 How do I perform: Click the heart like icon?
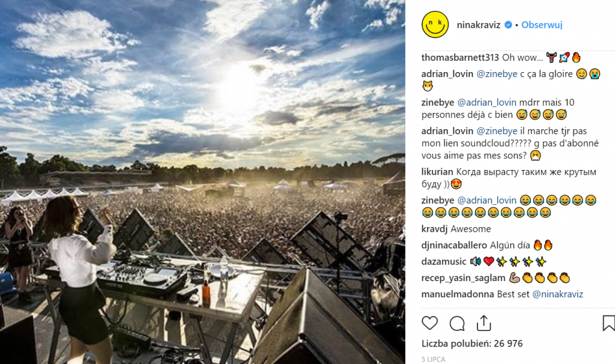[429, 324]
